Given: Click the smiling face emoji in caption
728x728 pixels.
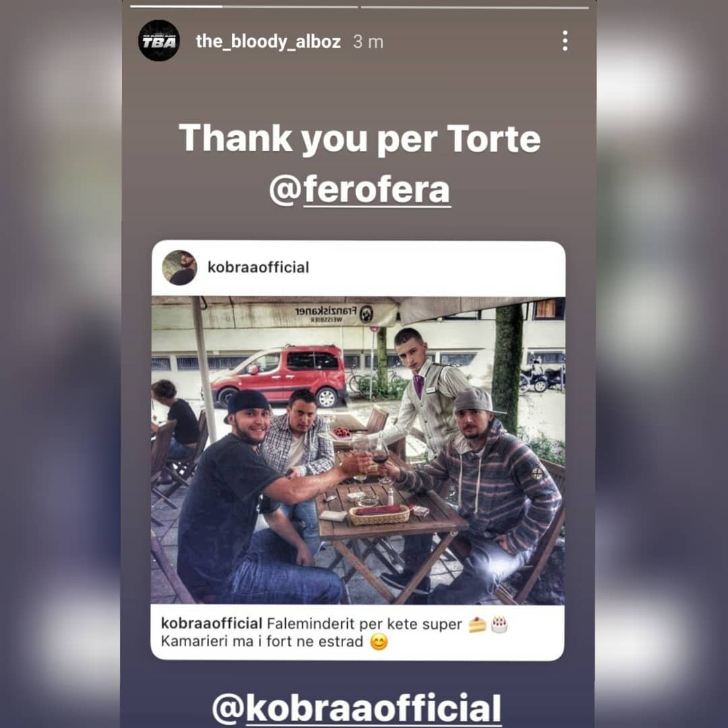Looking at the screenshot, I should pos(379,642).
